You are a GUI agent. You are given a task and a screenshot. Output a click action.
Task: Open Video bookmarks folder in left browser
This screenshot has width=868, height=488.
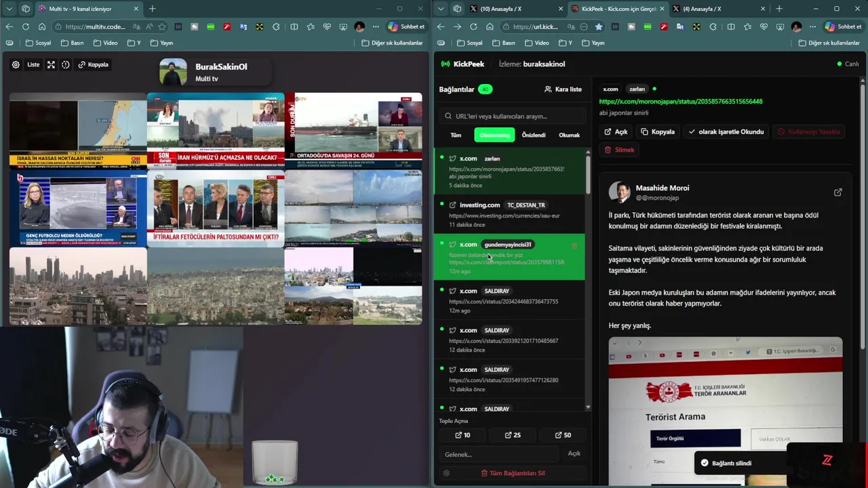coord(106,43)
